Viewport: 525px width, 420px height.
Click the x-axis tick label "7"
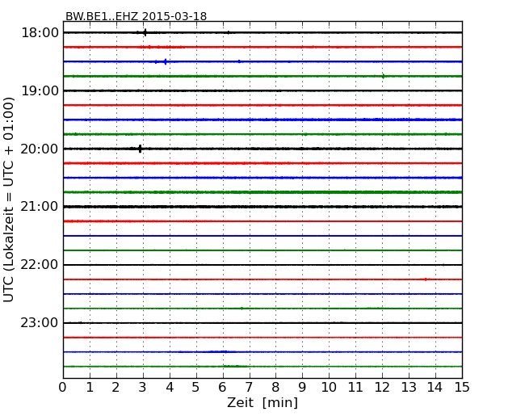coord(249,388)
